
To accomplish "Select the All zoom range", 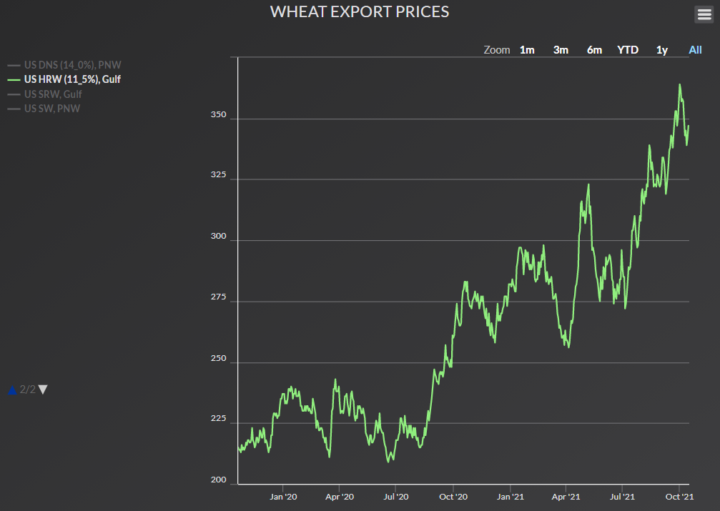I will tap(695, 50).
